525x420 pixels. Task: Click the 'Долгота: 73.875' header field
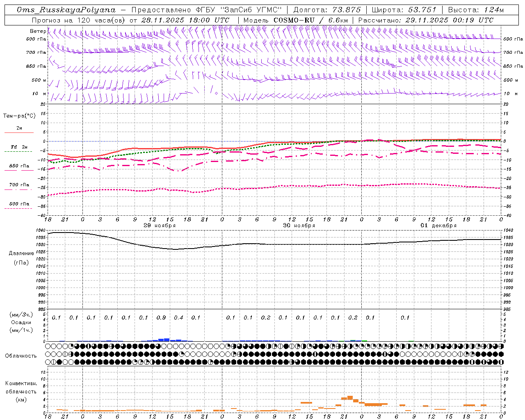click(327, 10)
